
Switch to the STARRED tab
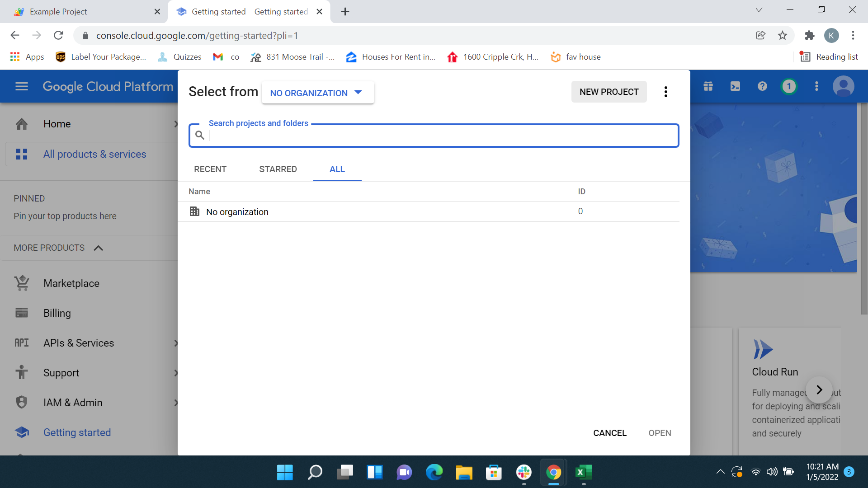point(278,169)
